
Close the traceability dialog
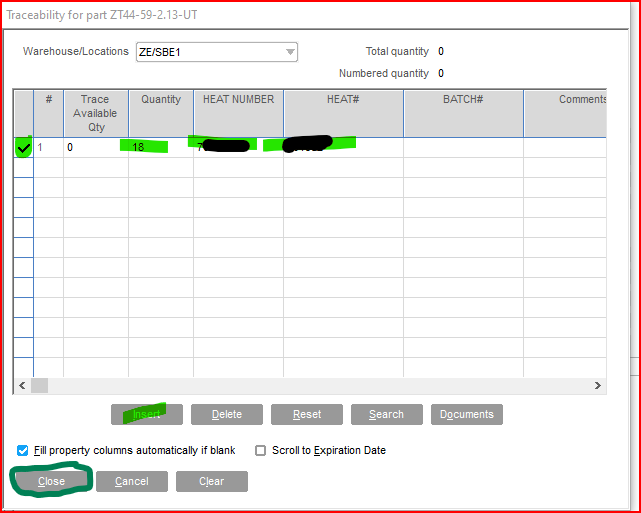tap(52, 481)
